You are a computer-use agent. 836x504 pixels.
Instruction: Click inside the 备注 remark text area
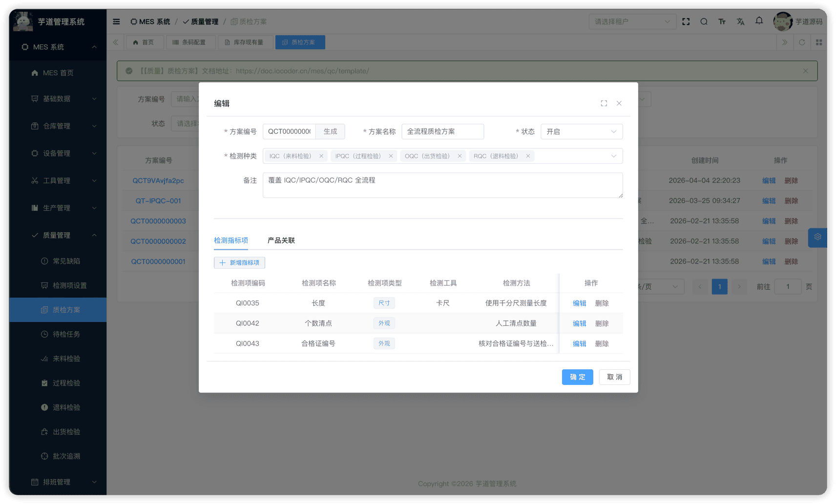pyautogui.click(x=443, y=185)
